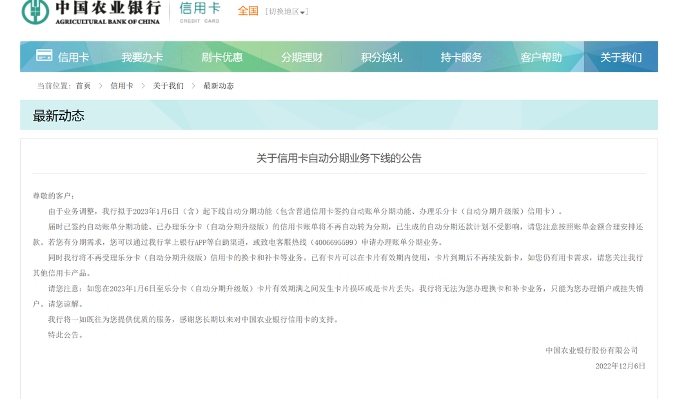Open the 信用卡 navigation bar menu
The image size is (696, 400).
(73, 57)
